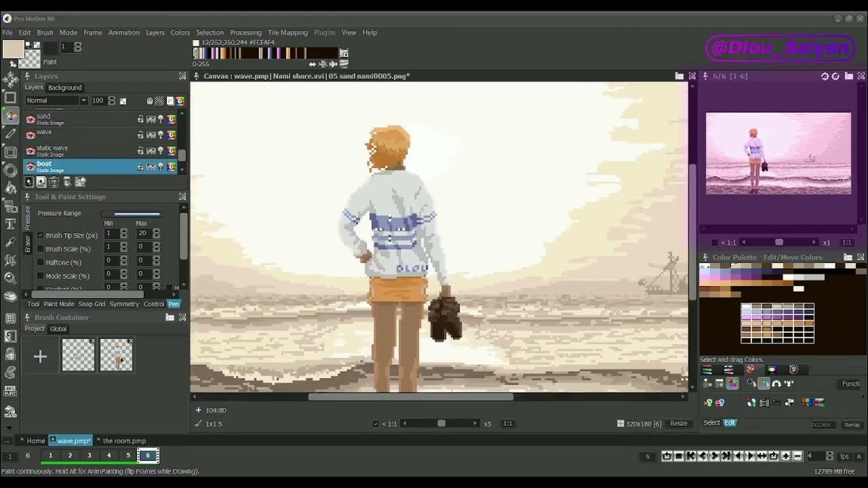Viewport: 868px width, 488px height.
Task: Select the move tool in the left toolbar
Action: coord(10,80)
